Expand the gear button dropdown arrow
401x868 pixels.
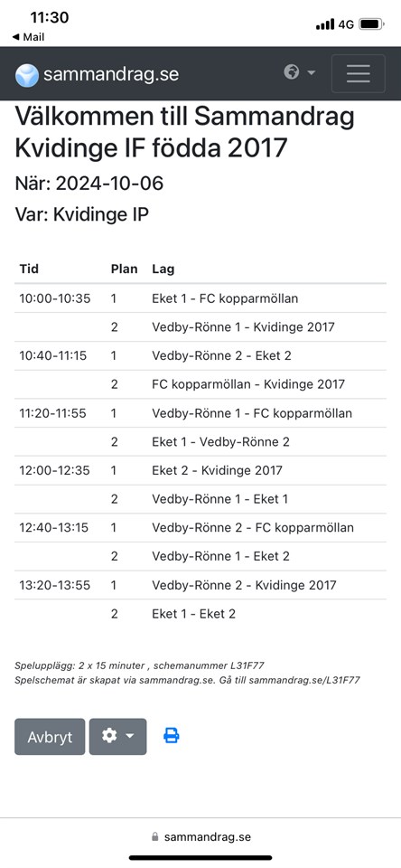[x=130, y=736]
